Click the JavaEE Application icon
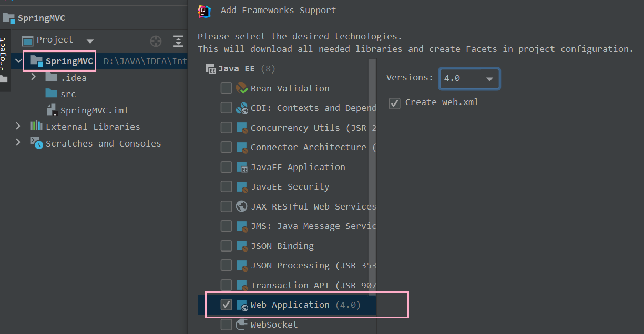 click(241, 167)
